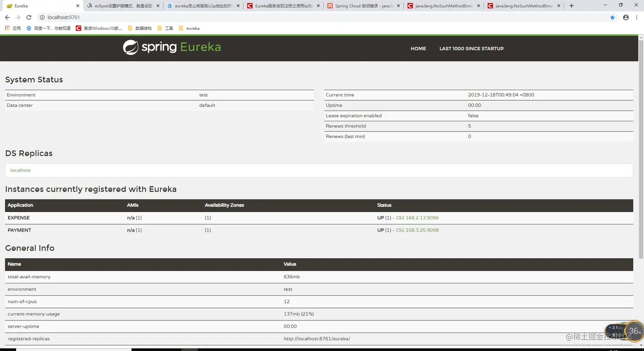
Task: Close the Eureka服务发现注册 tab
Action: coord(318,6)
